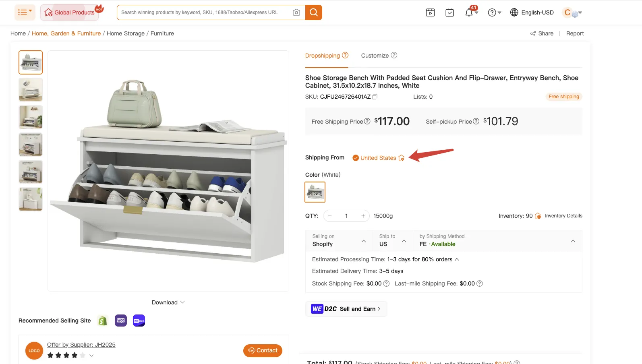The width and height of the screenshot is (642, 364).
Task: Click the camera image search icon
Action: [296, 12]
